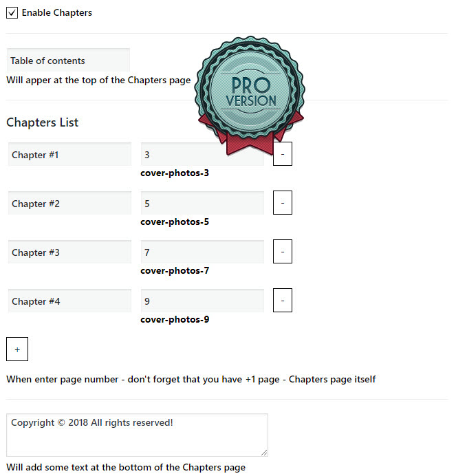Viewport: 456px width, 476px height.
Task: Click the Table of contents title field
Action: pos(68,61)
